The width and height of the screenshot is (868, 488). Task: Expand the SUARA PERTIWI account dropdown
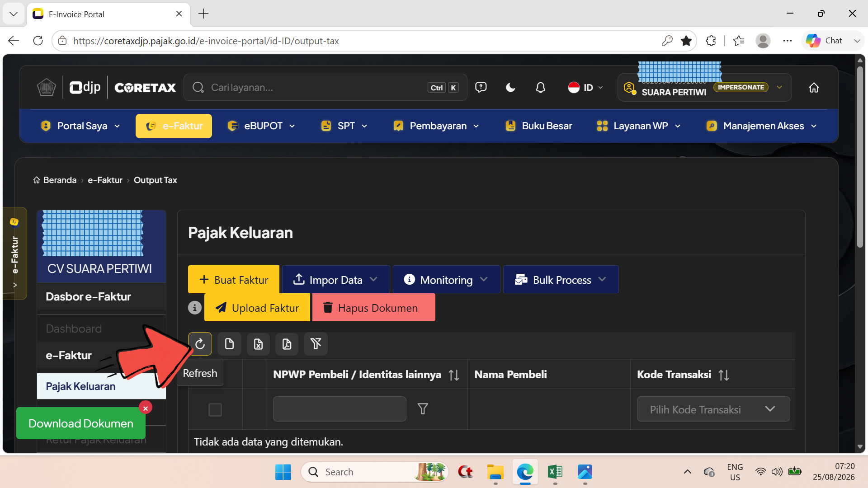click(779, 87)
